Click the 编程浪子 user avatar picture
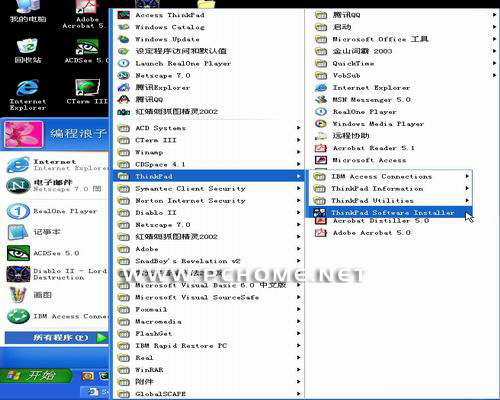 [x=24, y=134]
